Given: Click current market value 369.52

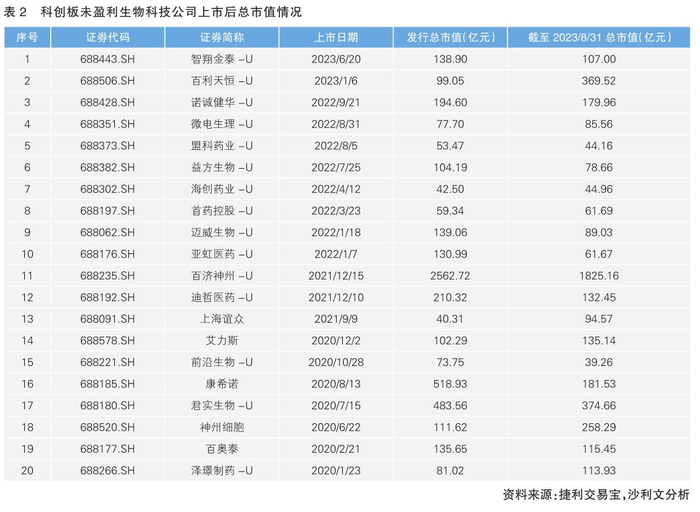Looking at the screenshot, I should point(599,81).
